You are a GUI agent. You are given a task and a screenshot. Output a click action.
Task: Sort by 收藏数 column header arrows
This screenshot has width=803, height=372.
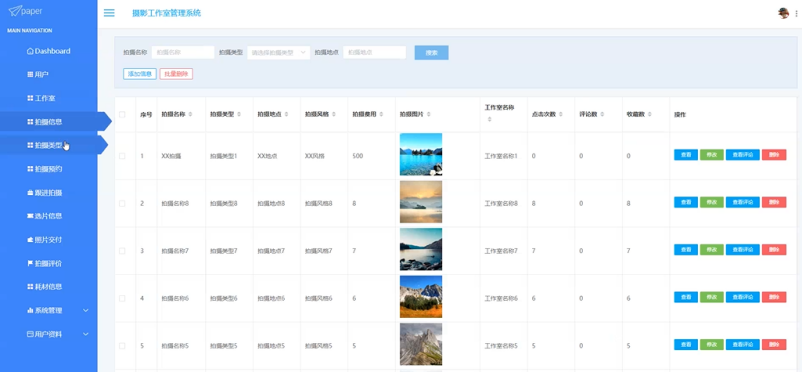pyautogui.click(x=649, y=115)
